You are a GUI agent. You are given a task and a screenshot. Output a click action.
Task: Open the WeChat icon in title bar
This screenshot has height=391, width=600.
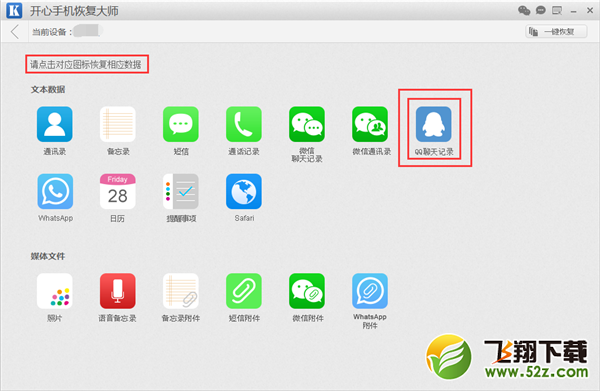click(524, 10)
